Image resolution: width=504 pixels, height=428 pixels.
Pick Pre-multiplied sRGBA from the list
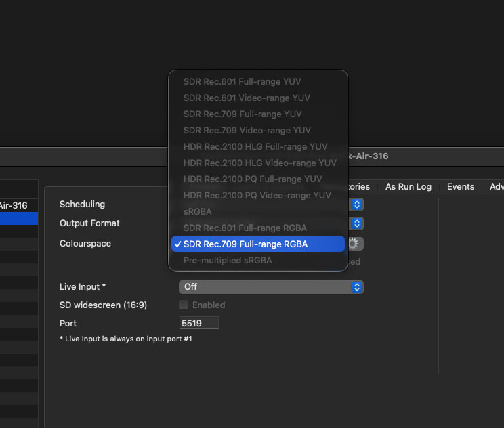pyautogui.click(x=227, y=260)
